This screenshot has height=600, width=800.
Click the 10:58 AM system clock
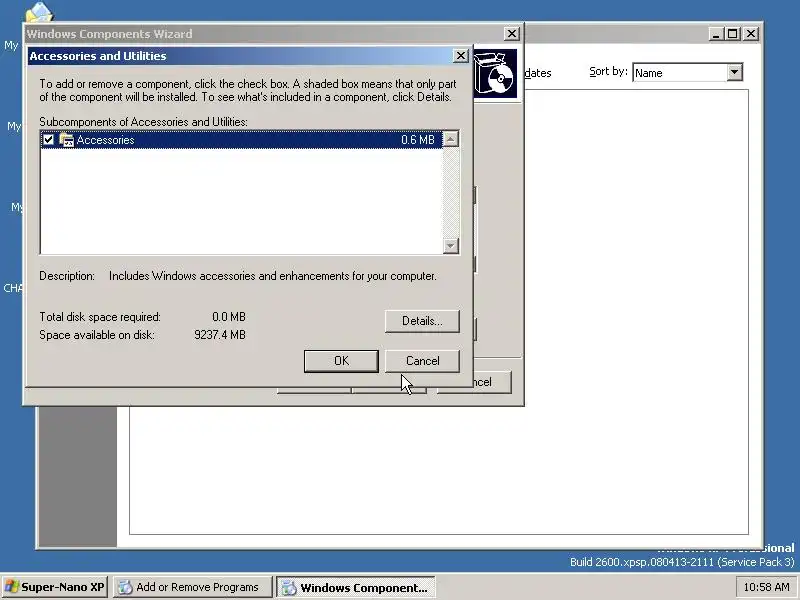(766, 587)
